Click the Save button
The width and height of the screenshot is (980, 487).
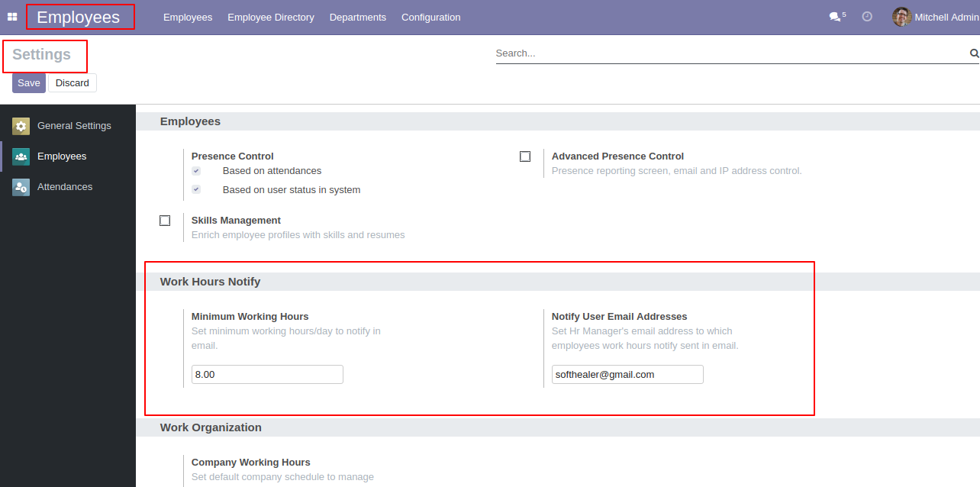pyautogui.click(x=29, y=82)
